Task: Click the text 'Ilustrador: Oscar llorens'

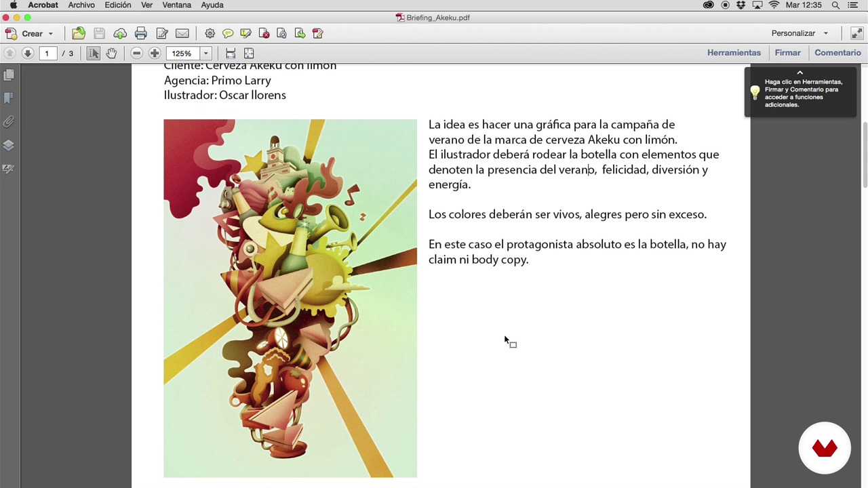Action: [224, 95]
